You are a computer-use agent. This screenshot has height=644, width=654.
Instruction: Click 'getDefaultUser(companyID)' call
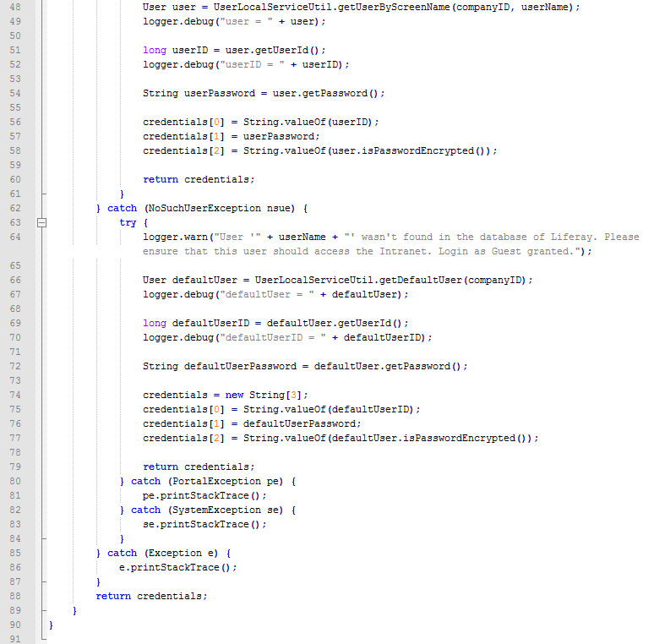tap(454, 280)
